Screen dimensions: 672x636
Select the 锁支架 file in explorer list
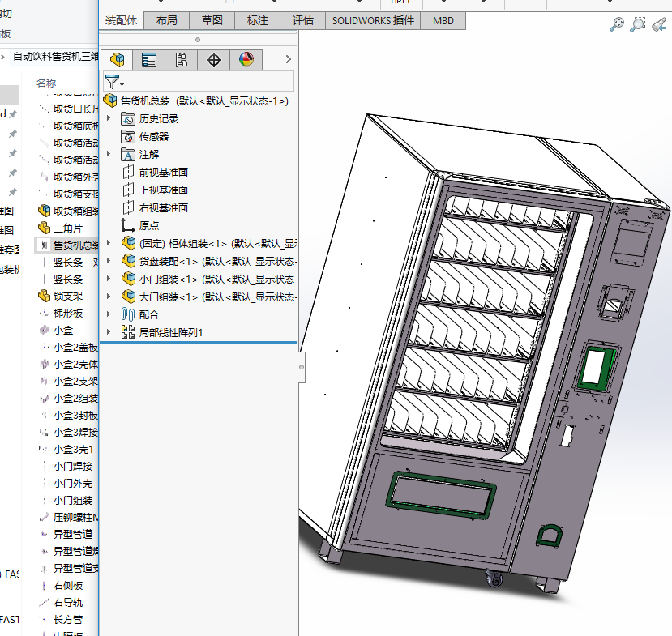point(68,296)
